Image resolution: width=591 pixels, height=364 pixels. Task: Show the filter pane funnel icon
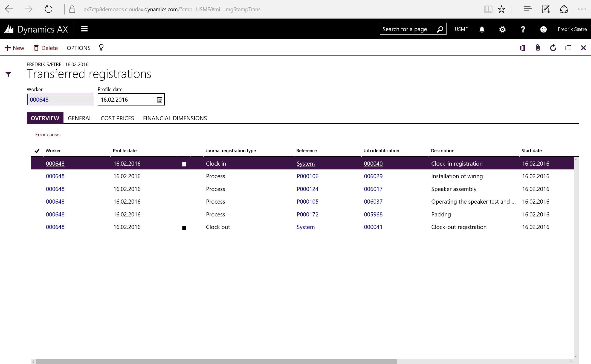coord(8,74)
